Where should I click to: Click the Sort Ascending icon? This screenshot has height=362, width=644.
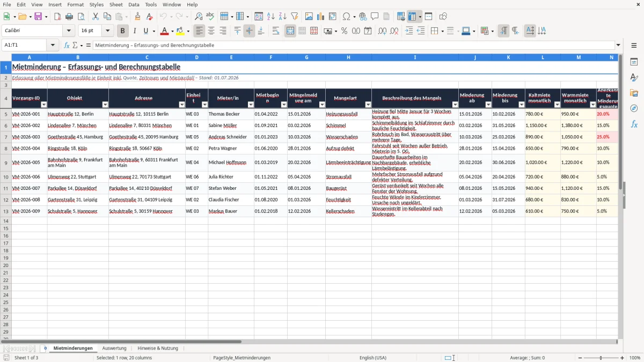(x=271, y=17)
